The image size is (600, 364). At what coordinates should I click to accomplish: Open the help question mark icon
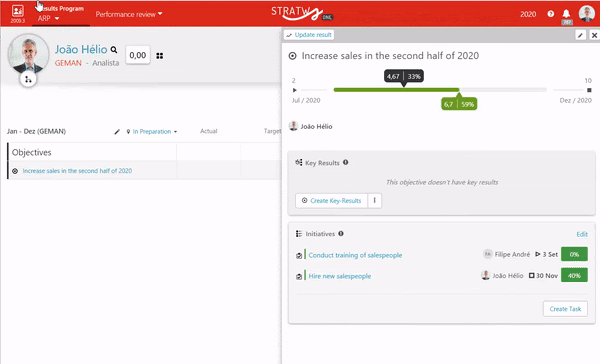pyautogui.click(x=551, y=14)
